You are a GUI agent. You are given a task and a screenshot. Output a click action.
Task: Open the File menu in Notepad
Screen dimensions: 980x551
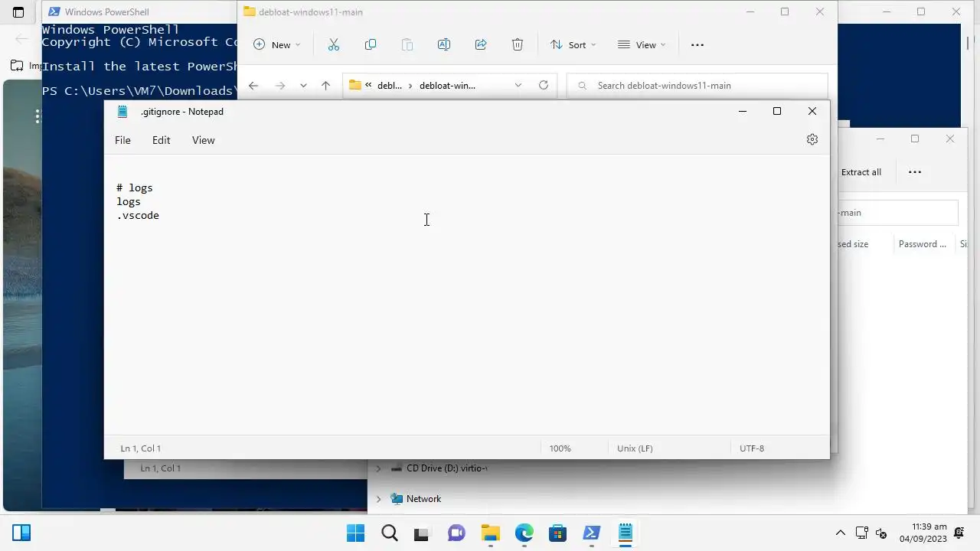pyautogui.click(x=122, y=140)
